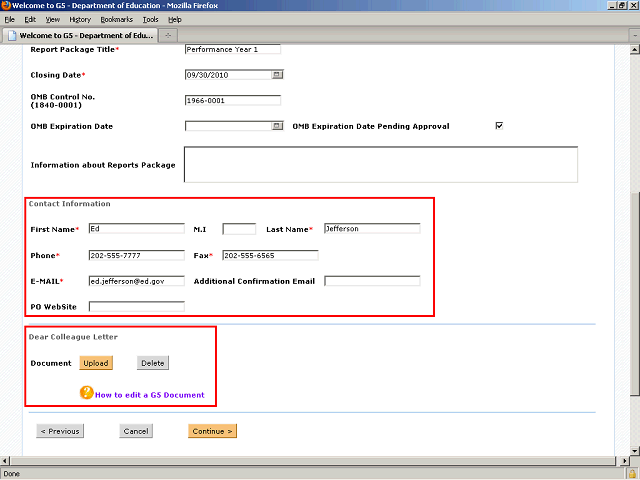Open the Help menu
Image resolution: width=640 pixels, height=480 pixels.
click(175, 19)
